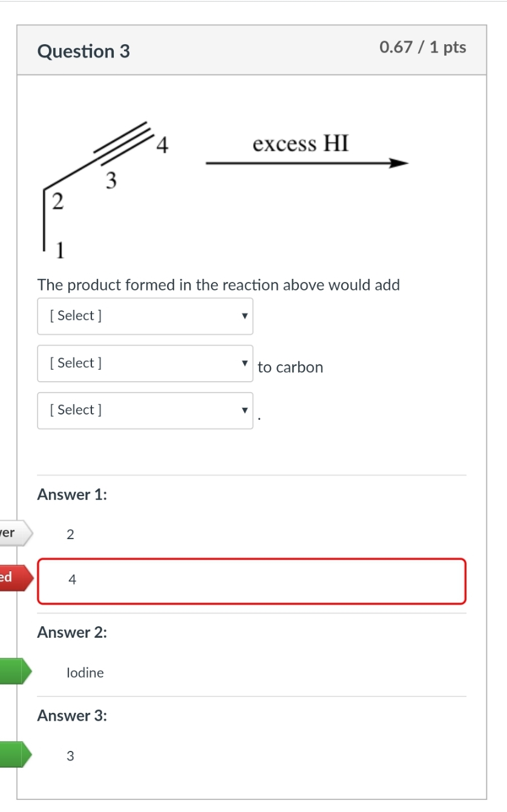Click carbon label 1 on the structure
507x812 pixels.
point(61,249)
